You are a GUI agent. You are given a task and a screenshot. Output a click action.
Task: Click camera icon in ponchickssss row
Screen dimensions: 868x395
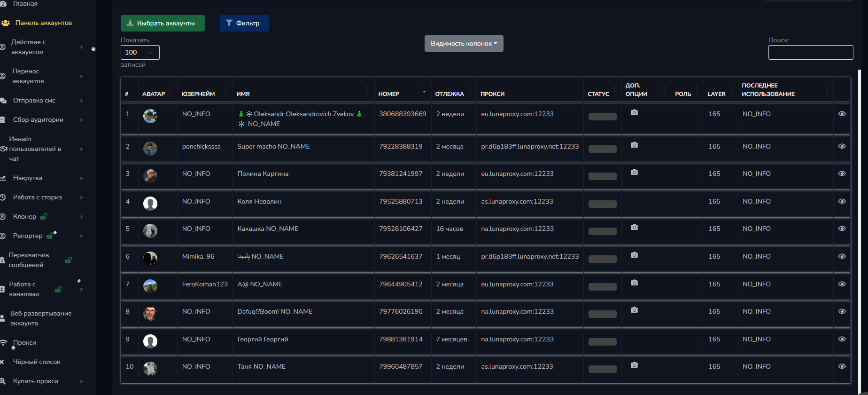point(634,145)
